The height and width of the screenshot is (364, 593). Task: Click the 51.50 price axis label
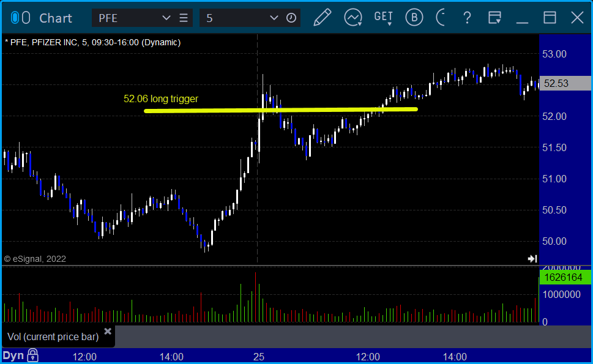(x=554, y=147)
